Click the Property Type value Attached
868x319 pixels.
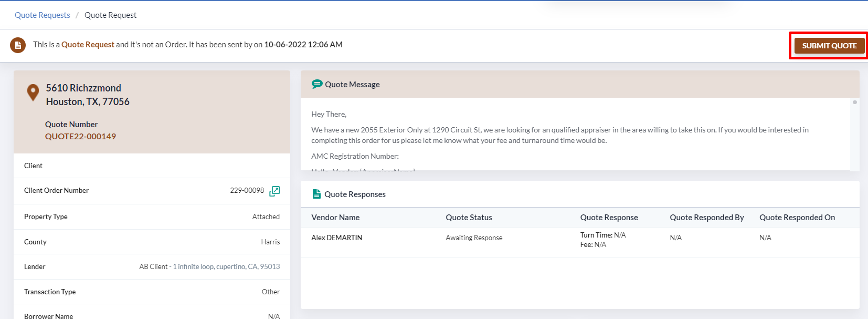click(x=266, y=217)
